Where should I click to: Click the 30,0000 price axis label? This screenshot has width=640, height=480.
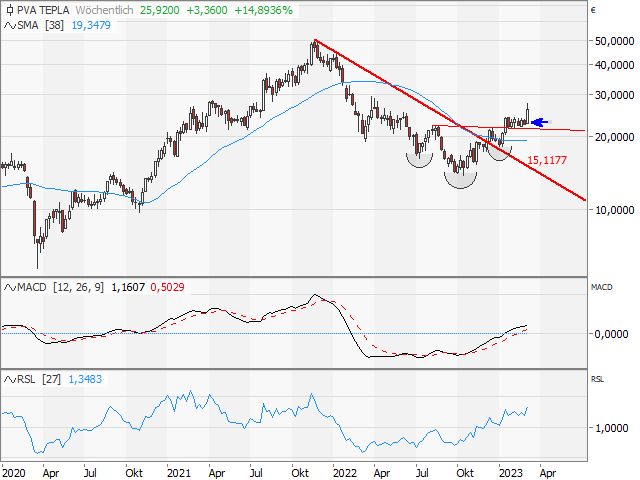point(615,95)
